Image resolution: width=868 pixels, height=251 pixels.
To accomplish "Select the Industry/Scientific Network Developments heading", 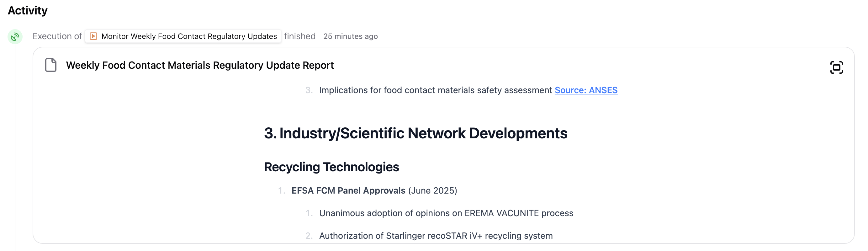I will click(415, 133).
